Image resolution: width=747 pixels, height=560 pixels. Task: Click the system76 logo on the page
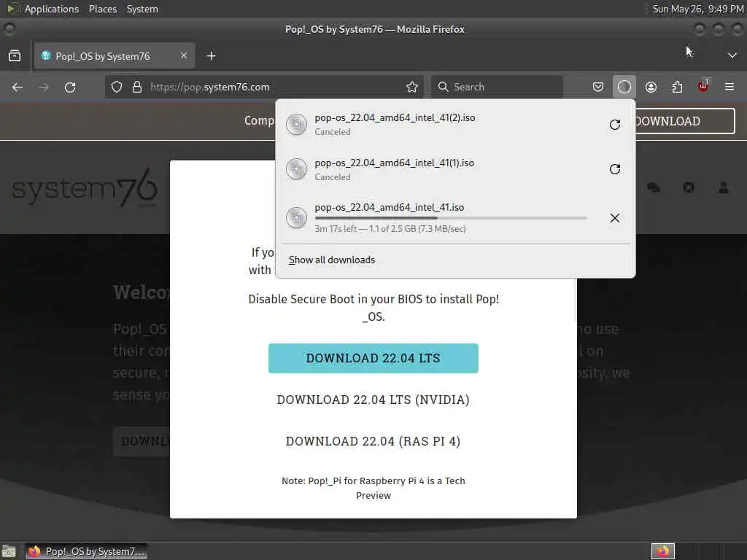coord(85,187)
